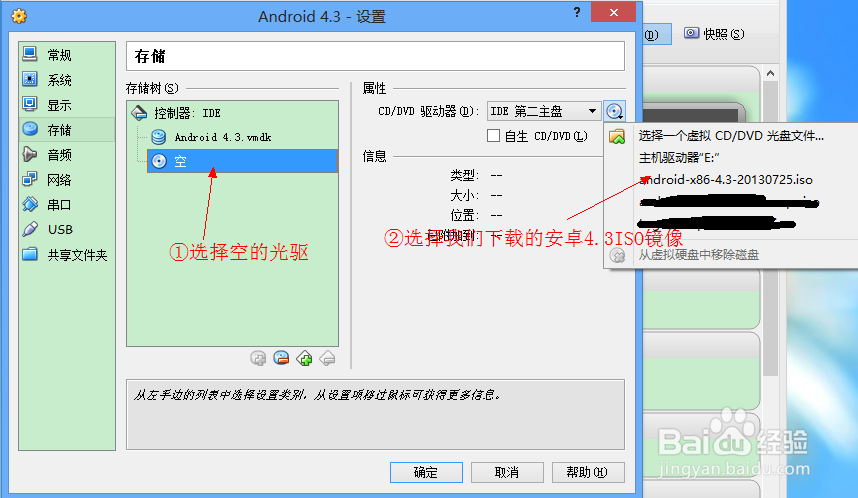Click the 确定 button
Screen dimensions: 858x498
[426, 472]
